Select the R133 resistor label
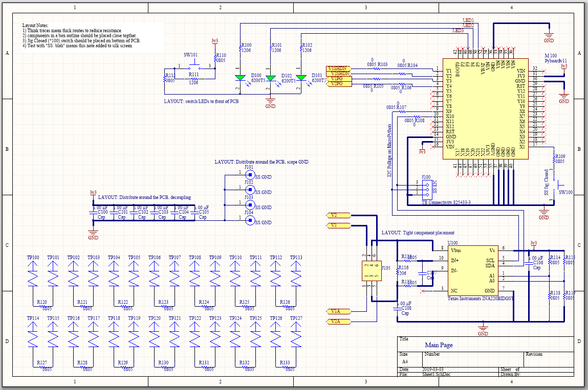 click(x=285, y=362)
